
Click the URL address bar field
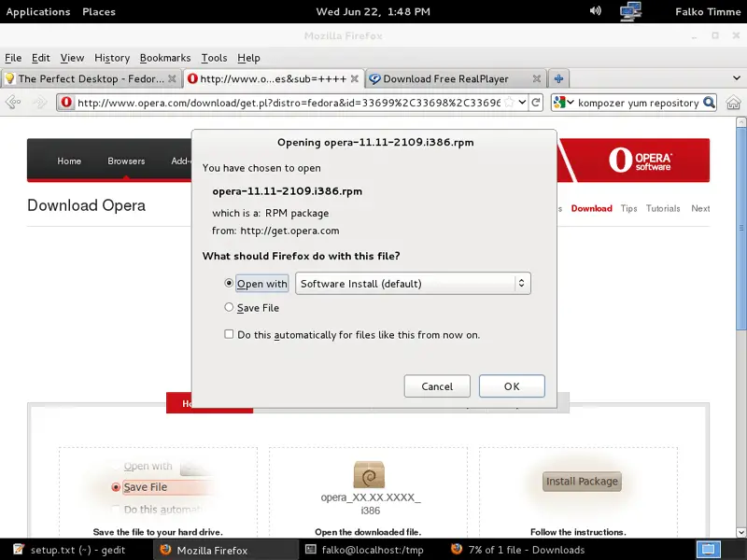coord(289,103)
